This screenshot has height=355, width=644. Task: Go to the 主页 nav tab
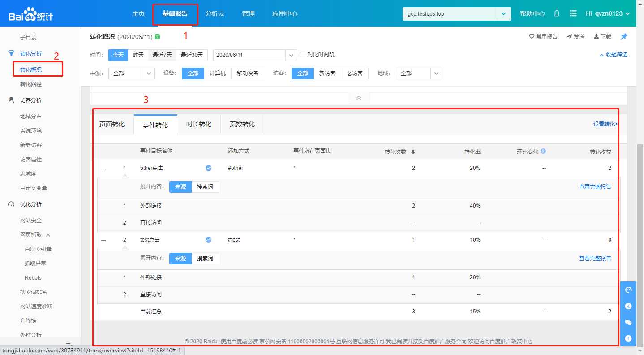pyautogui.click(x=138, y=13)
